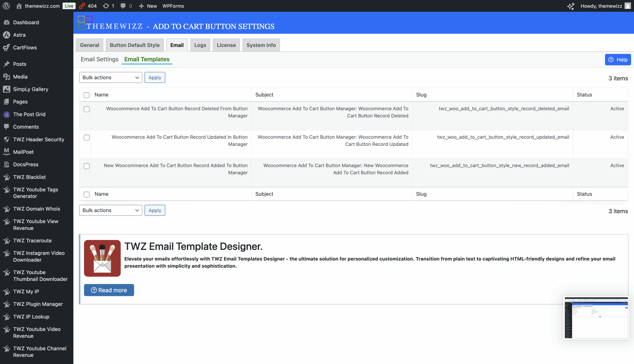Viewport: 634px width, 364px height.
Task: Click the updates refresh icon
Action: click(x=106, y=6)
